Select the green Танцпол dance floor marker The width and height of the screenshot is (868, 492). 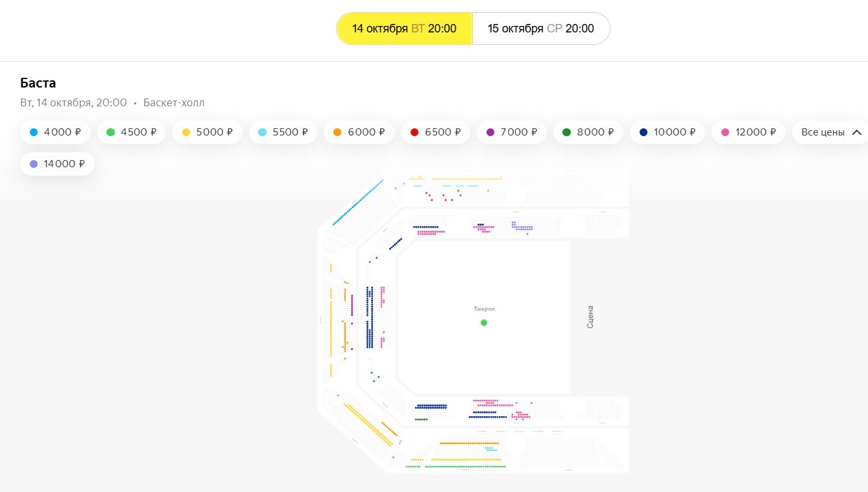click(484, 322)
